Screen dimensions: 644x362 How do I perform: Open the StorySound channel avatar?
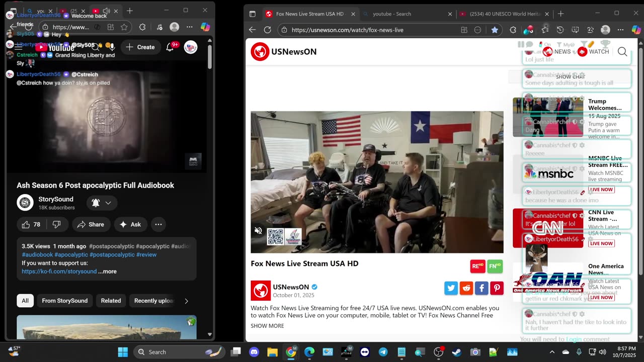point(25,203)
